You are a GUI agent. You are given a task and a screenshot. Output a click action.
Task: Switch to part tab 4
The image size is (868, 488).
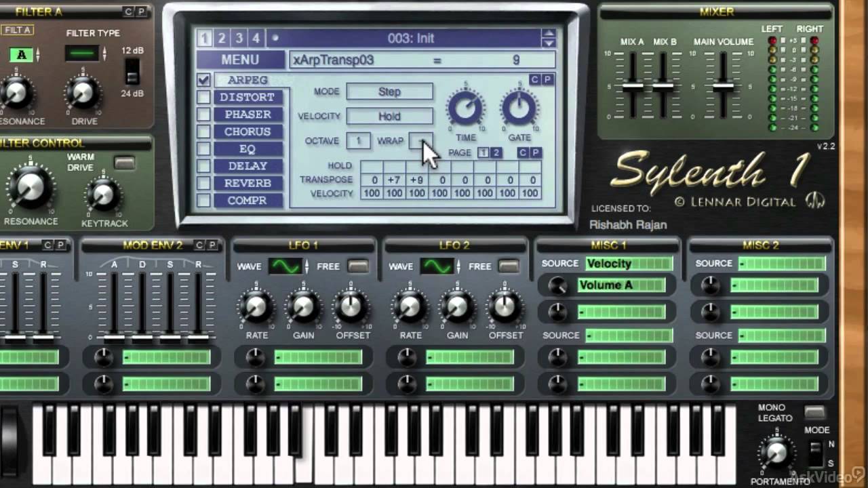tap(256, 38)
